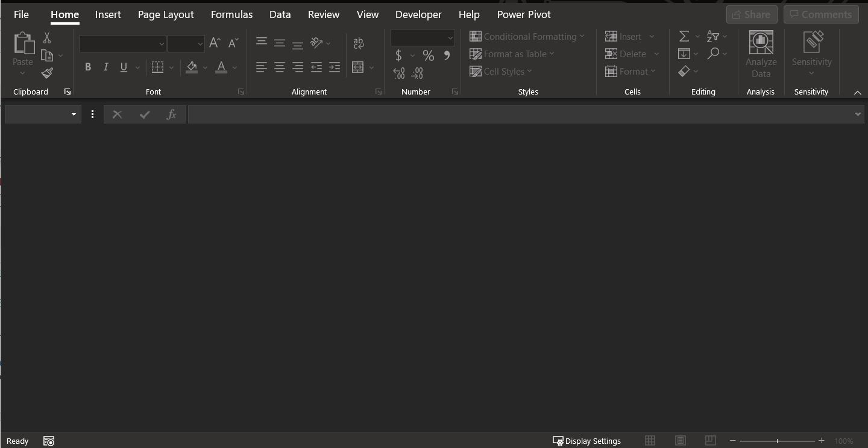Toggle Bold formatting
The width and height of the screenshot is (868, 448).
tap(88, 67)
